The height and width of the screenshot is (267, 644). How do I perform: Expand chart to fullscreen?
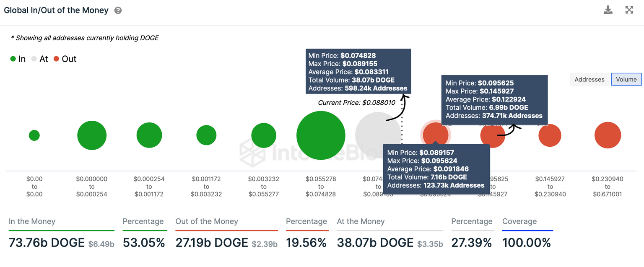click(629, 10)
